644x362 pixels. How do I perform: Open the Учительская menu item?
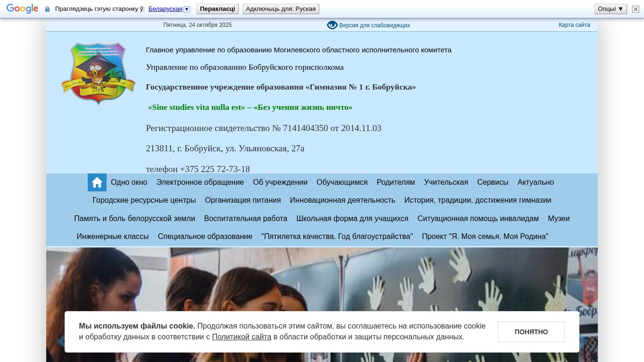pyautogui.click(x=446, y=182)
